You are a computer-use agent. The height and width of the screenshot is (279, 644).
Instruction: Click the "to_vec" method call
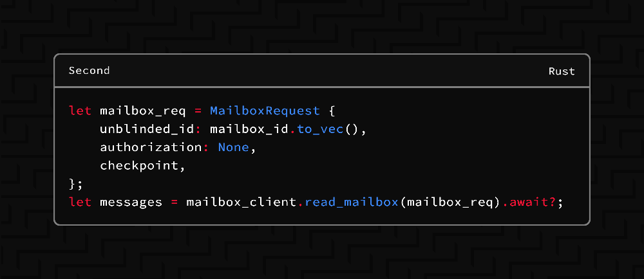coord(320,129)
